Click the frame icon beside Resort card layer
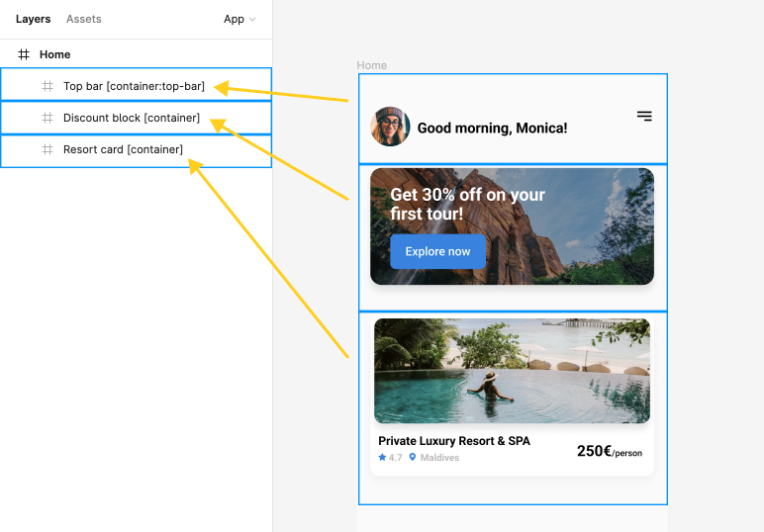The height and width of the screenshot is (532, 764). (x=48, y=149)
